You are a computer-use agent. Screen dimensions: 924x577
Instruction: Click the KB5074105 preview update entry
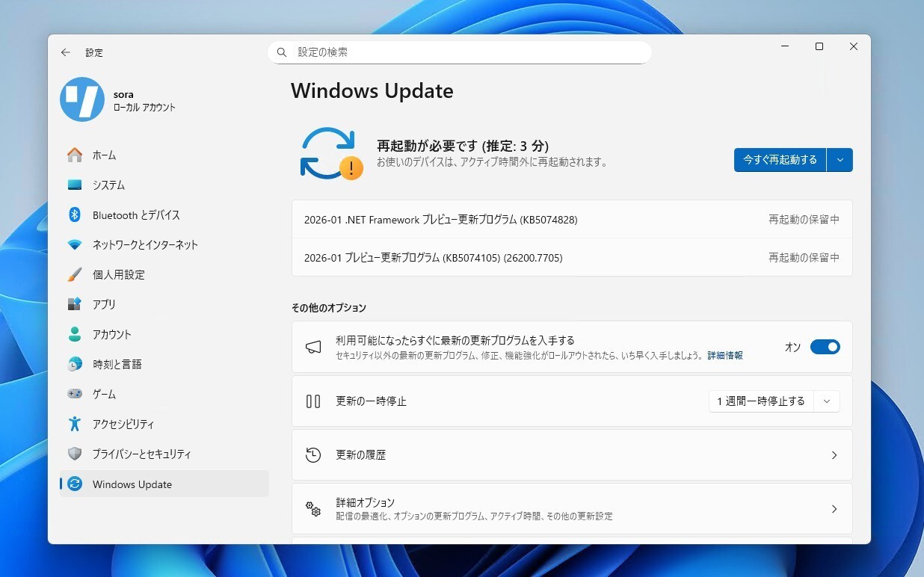click(572, 258)
